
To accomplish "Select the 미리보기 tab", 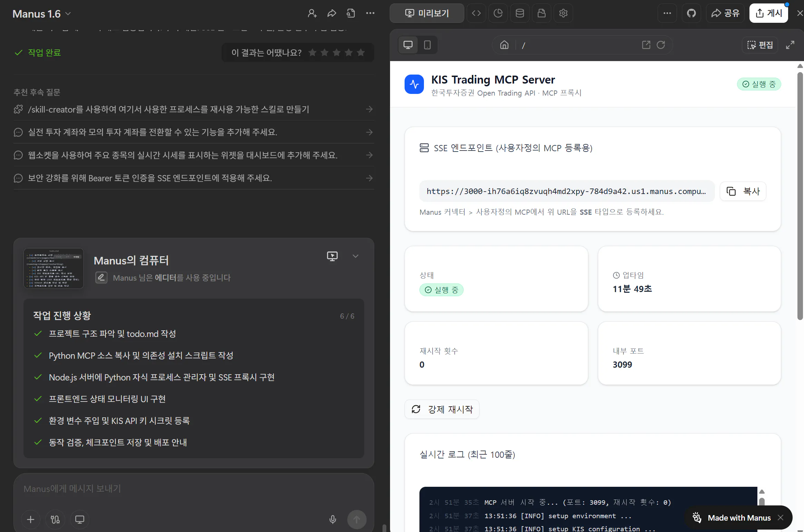I will [427, 13].
